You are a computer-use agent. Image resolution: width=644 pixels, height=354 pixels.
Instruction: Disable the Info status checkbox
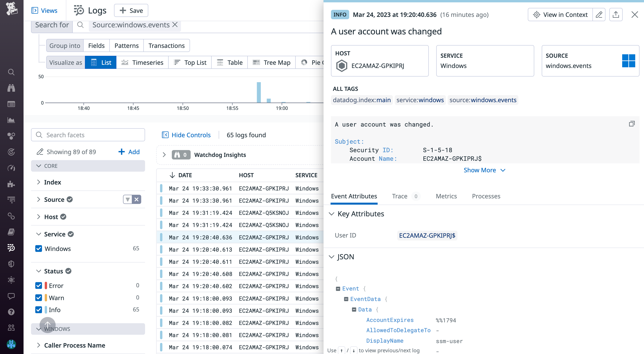[39, 310]
